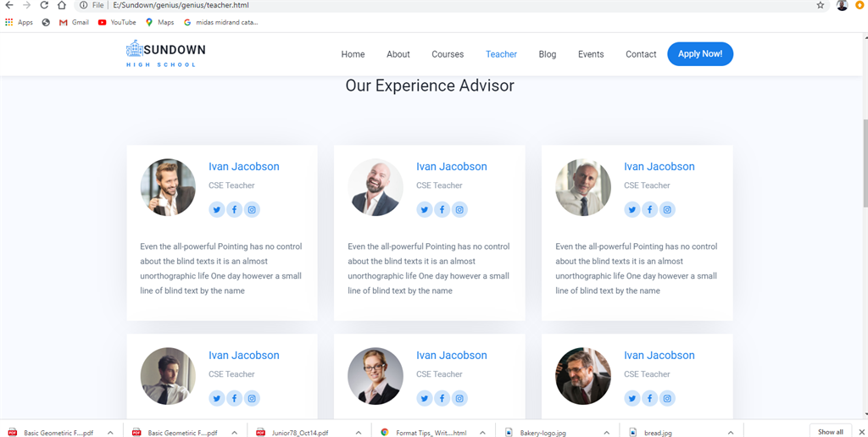Expand options for bread.jpg download

click(x=731, y=433)
